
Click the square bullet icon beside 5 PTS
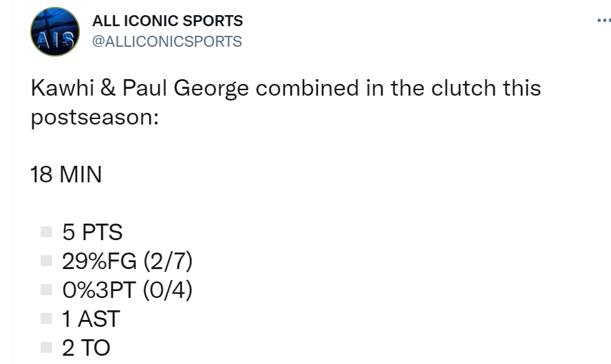tap(46, 232)
